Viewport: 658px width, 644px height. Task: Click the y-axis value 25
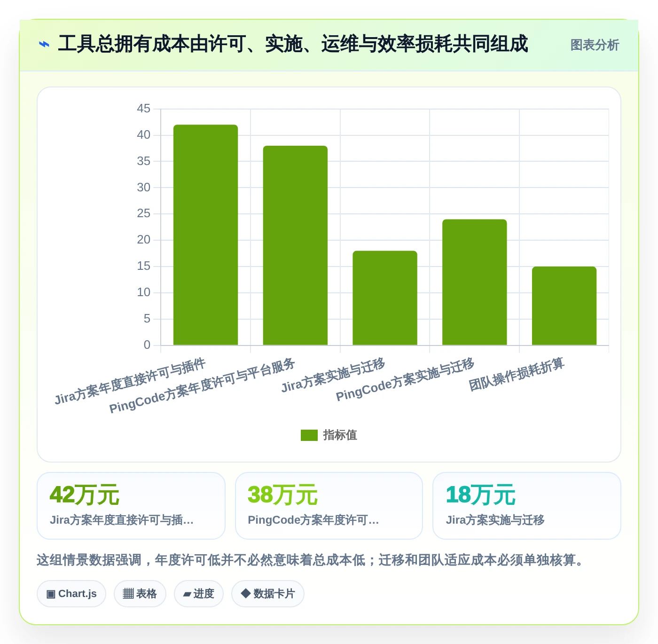(144, 213)
